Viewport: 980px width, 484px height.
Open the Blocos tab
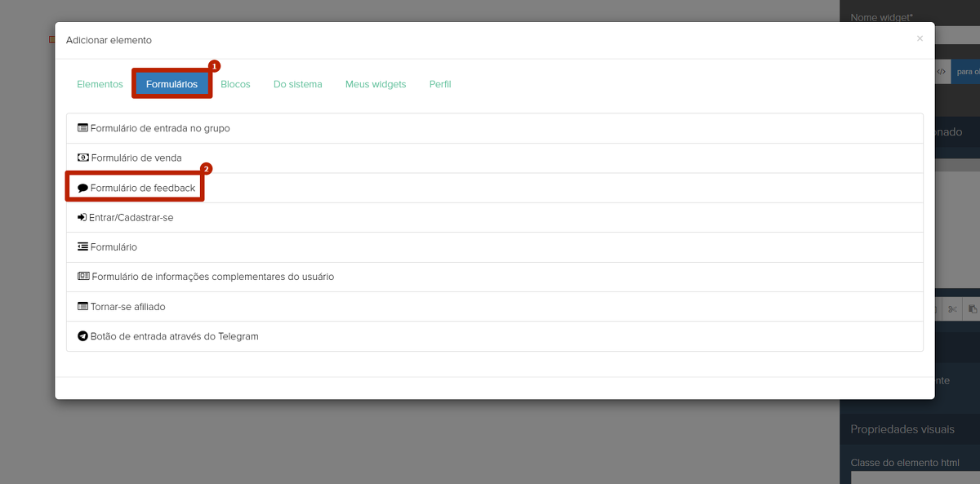tap(235, 84)
